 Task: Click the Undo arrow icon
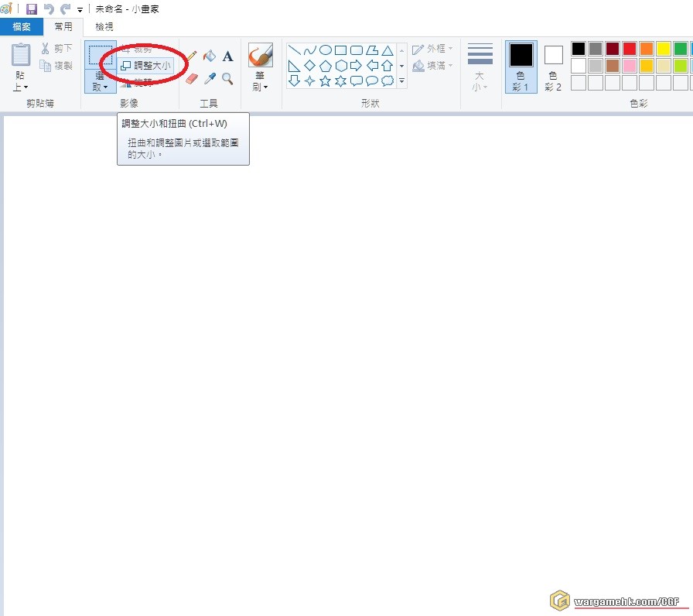point(49,9)
